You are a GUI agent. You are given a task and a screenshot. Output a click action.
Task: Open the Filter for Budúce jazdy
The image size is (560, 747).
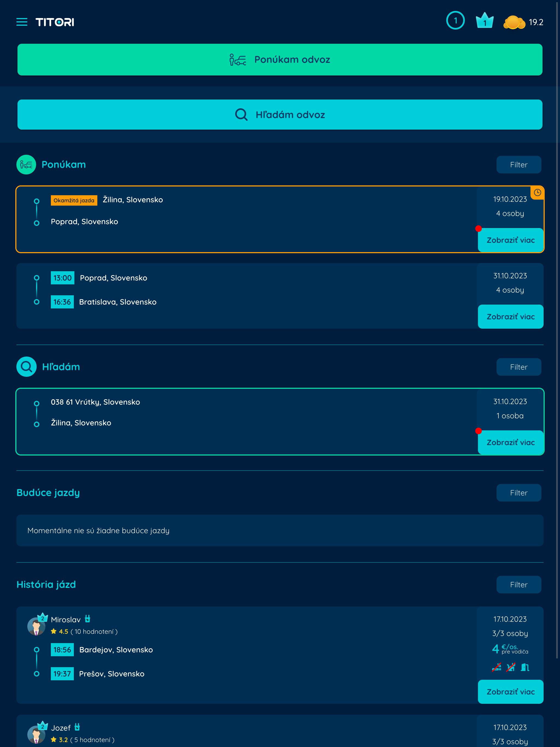tap(518, 493)
